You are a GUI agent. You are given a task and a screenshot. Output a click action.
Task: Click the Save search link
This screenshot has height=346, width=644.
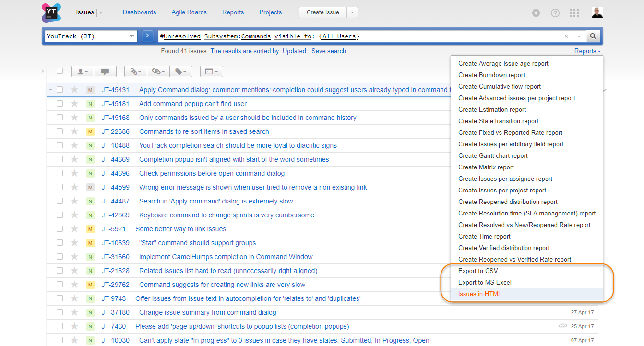329,51
